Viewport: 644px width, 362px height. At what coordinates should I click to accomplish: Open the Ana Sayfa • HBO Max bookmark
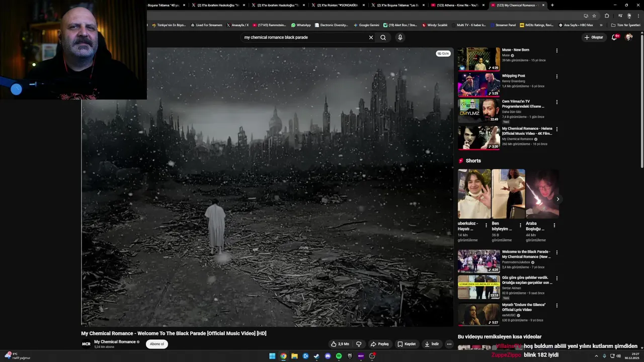click(576, 25)
